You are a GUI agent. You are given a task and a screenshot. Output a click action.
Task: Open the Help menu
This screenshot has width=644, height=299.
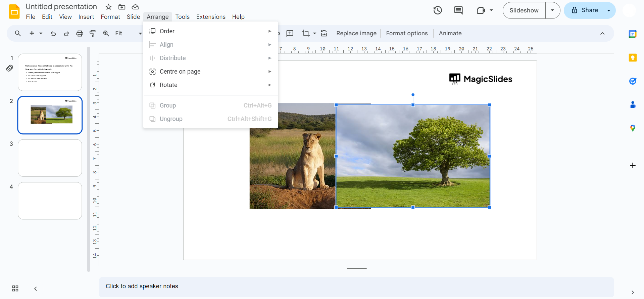(x=238, y=17)
